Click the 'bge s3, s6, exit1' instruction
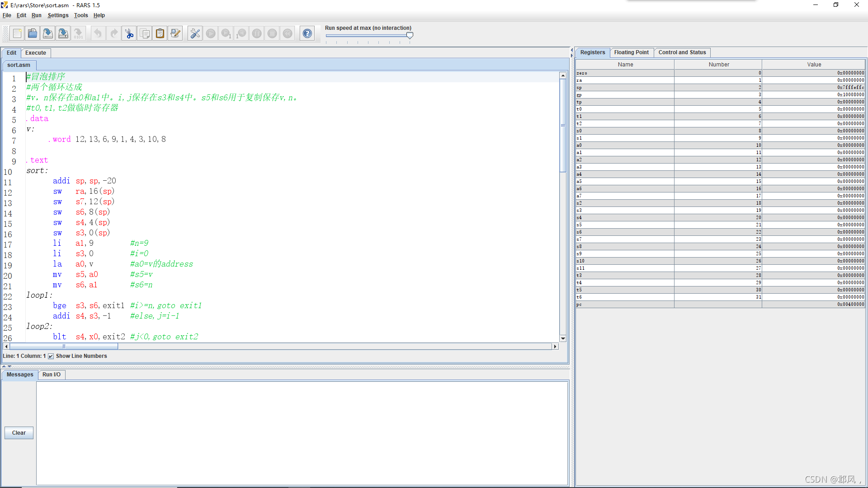 click(89, 305)
